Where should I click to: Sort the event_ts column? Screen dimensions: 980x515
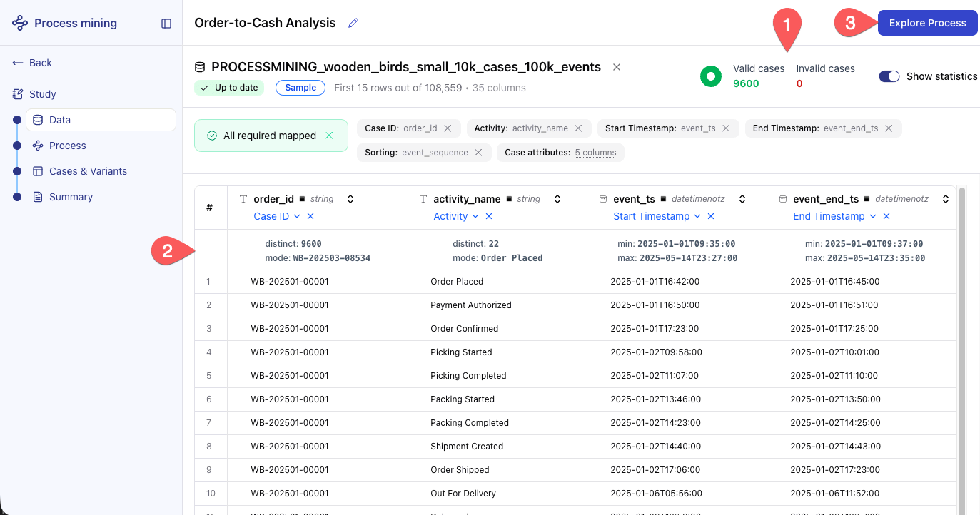pos(742,199)
